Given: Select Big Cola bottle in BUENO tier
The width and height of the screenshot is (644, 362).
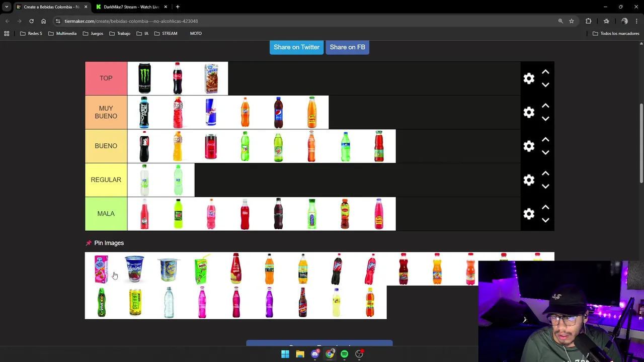Looking at the screenshot, I should (x=144, y=146).
